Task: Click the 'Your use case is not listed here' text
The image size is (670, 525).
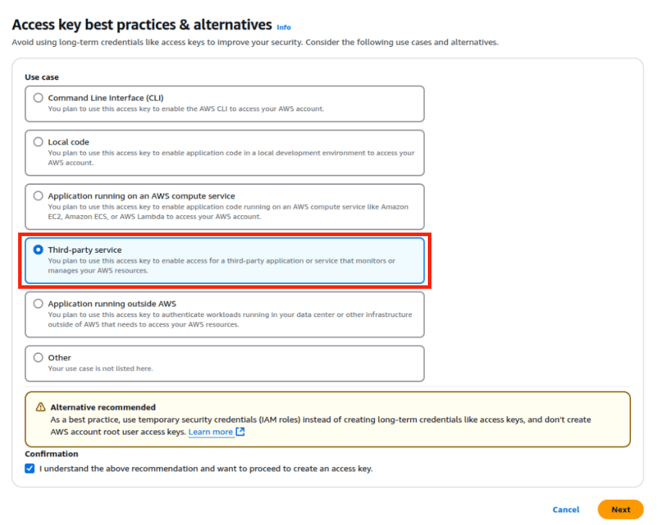Action: [100, 369]
